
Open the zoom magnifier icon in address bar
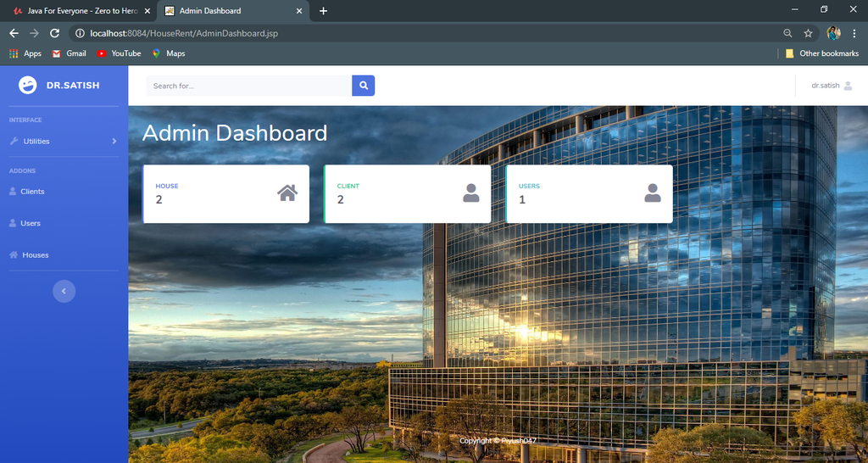tap(787, 33)
